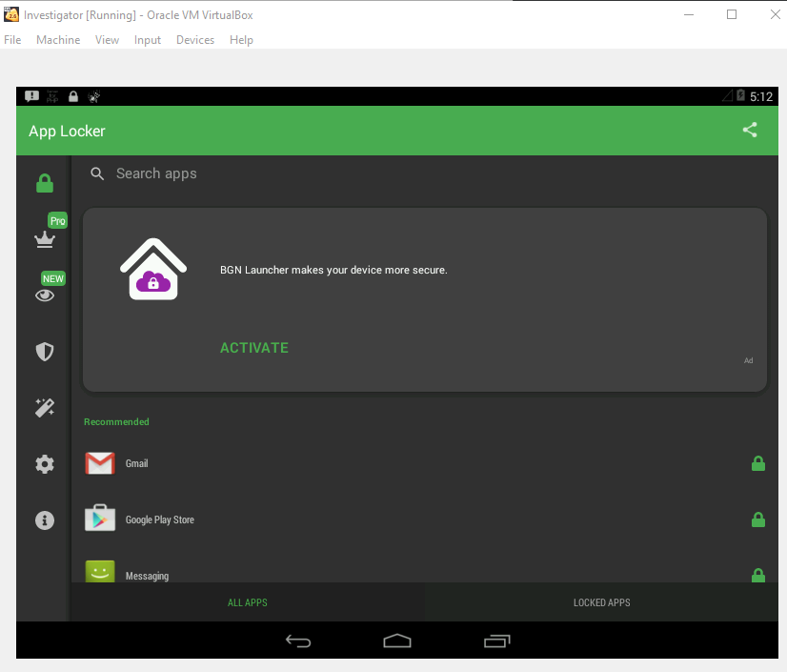Open the VirtualBox Machine menu
Image resolution: width=787 pixels, height=672 pixels.
pos(58,40)
